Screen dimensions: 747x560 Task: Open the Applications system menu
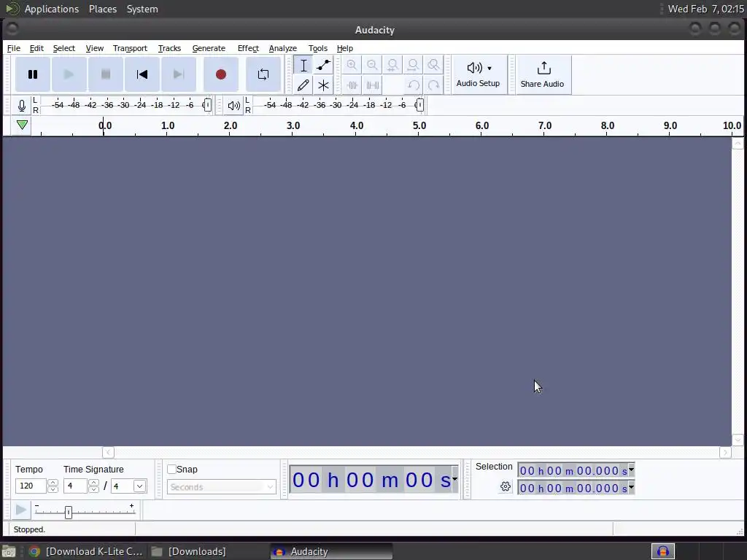coord(52,9)
